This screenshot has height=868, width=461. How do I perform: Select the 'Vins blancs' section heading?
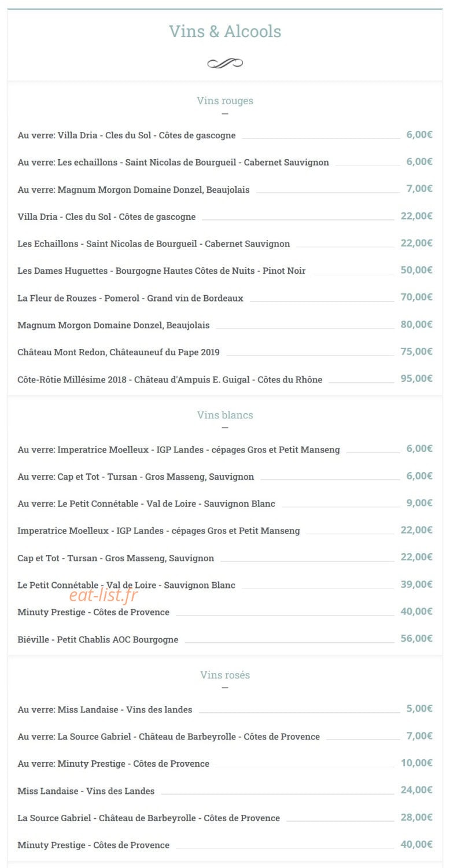pos(225,415)
